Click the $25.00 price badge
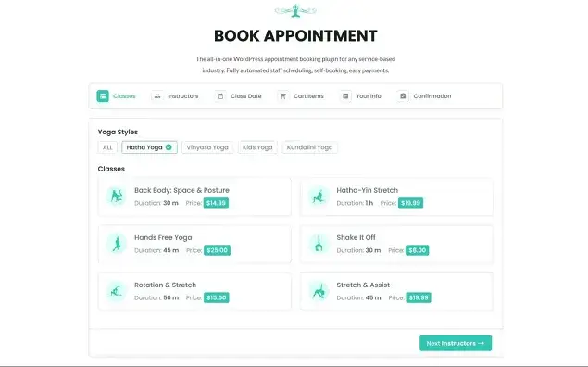The height and width of the screenshot is (367, 588). 217,250
